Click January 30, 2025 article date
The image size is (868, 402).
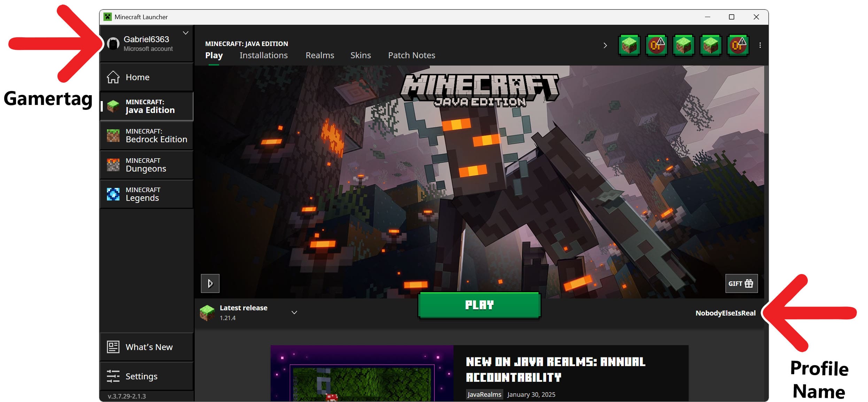[531, 394]
